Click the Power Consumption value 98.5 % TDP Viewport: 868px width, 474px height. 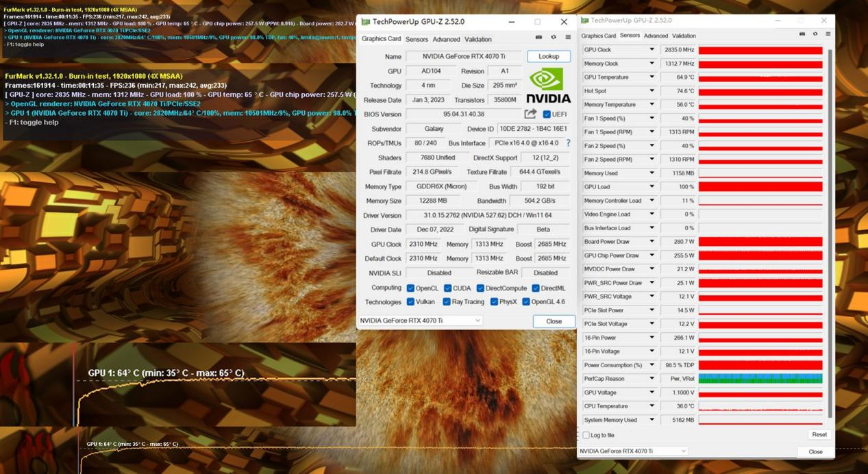pos(678,365)
